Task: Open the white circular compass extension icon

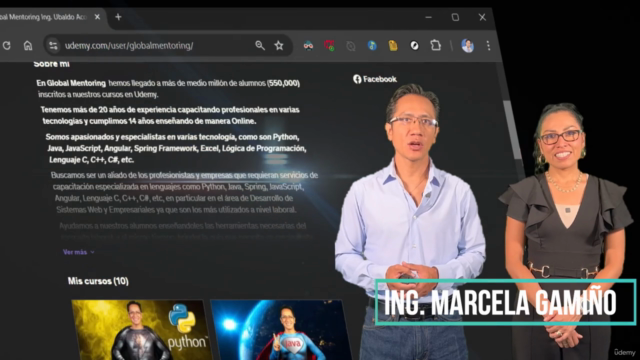Action: coord(414,45)
